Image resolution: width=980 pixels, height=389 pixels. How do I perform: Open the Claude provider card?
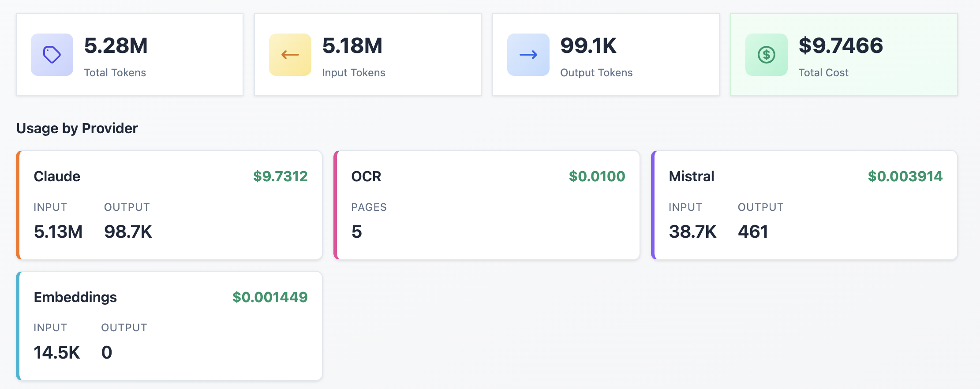click(x=169, y=204)
